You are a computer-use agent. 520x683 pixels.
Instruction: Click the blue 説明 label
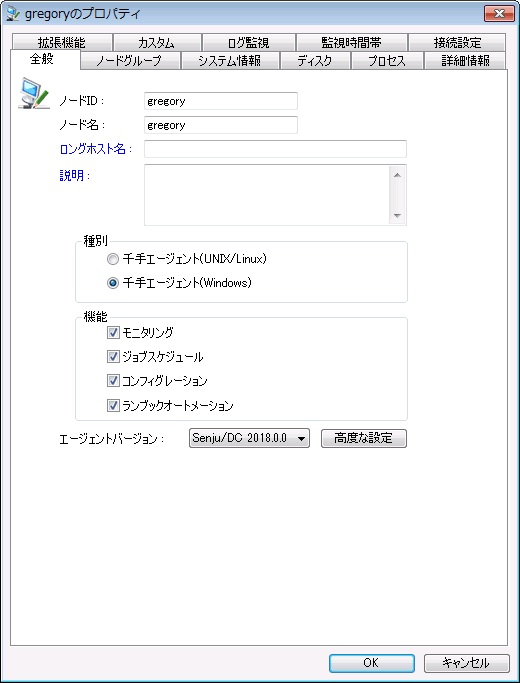(x=74, y=176)
